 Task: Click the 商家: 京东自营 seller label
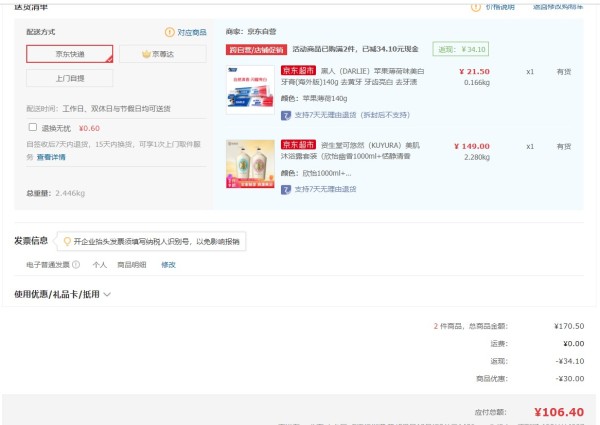251,31
